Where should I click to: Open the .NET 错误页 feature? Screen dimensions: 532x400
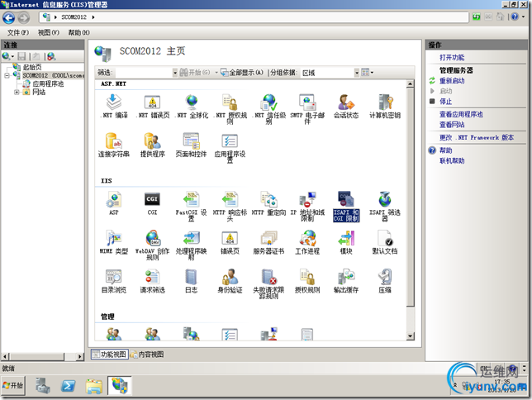pos(152,106)
